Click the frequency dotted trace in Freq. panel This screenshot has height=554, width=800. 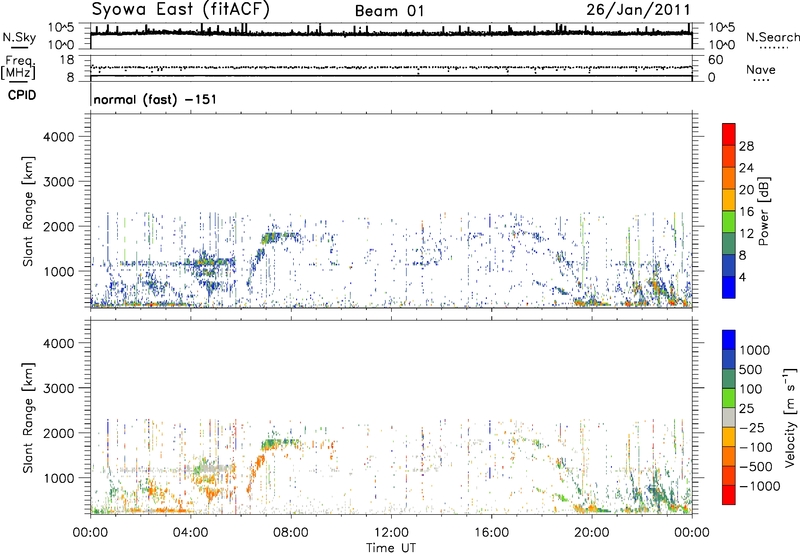pyautogui.click(x=391, y=67)
